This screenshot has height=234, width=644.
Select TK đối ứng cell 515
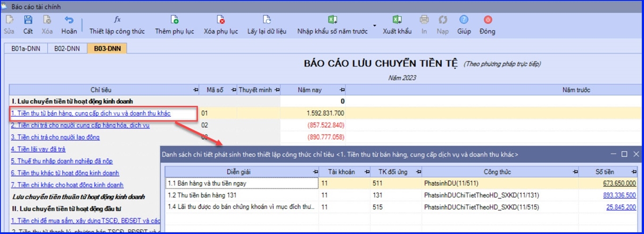(396, 207)
